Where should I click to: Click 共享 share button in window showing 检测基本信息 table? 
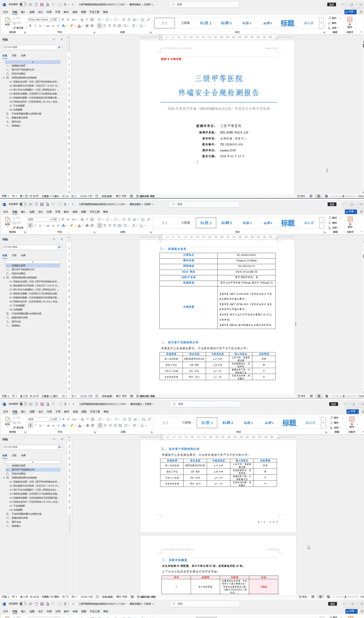pos(351,212)
